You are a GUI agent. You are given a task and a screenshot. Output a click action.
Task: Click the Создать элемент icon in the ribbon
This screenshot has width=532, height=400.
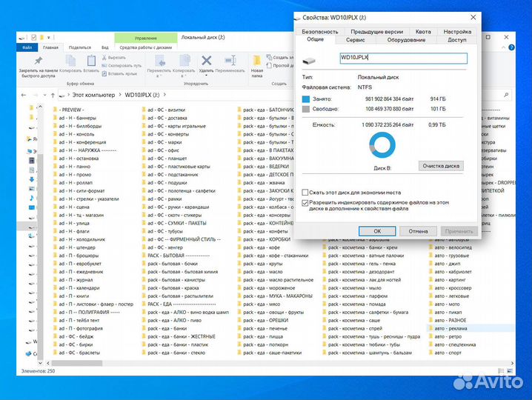269,57
